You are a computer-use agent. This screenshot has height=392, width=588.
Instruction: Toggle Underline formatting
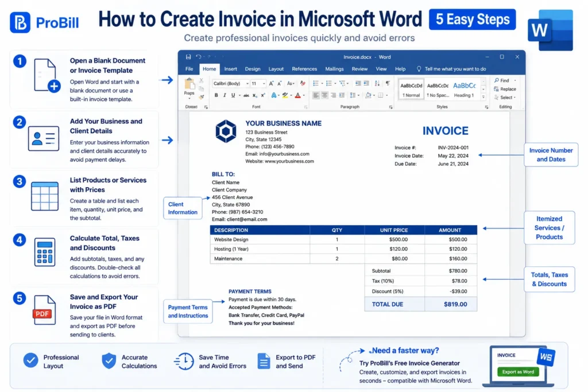coord(233,95)
